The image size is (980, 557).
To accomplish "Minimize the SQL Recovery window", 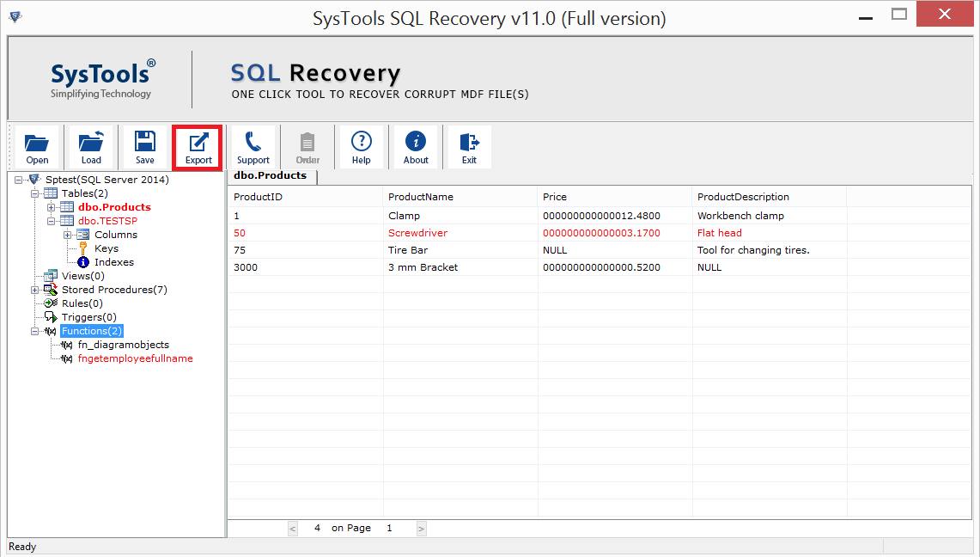I will pyautogui.click(x=866, y=16).
